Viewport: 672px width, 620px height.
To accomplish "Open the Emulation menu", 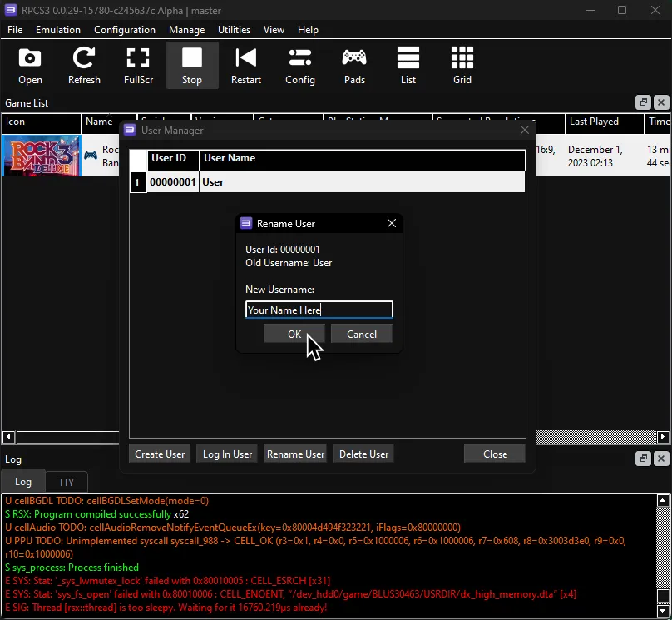I will 57,29.
